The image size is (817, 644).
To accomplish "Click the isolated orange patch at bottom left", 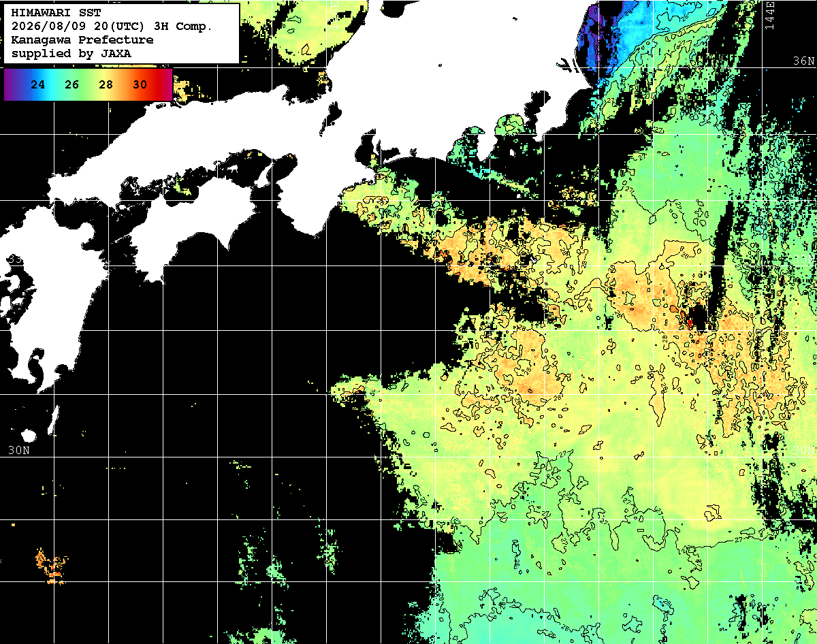I will (51, 566).
